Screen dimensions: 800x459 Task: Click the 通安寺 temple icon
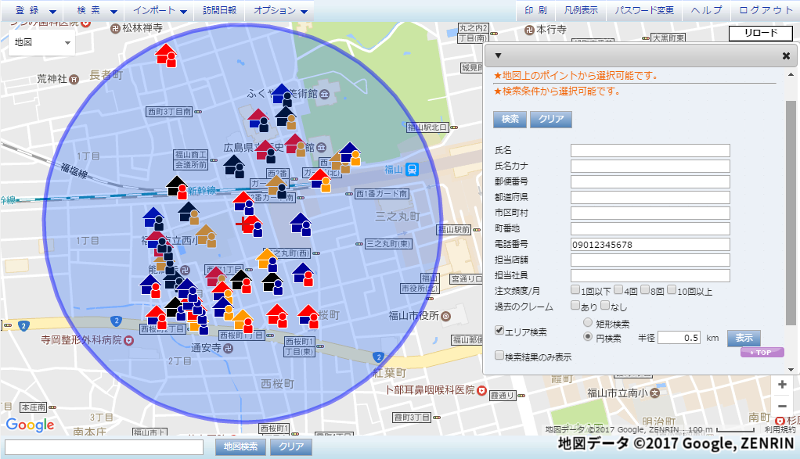229,348
